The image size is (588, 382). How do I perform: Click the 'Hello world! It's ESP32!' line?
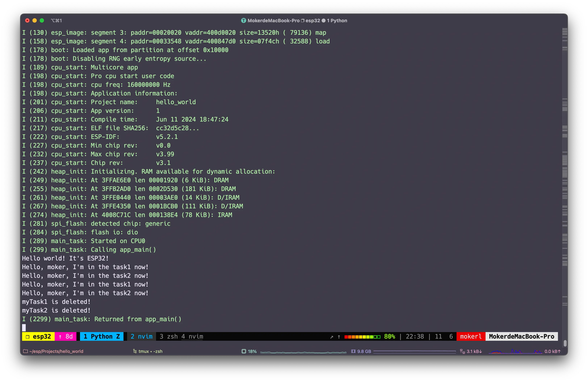tap(65, 258)
